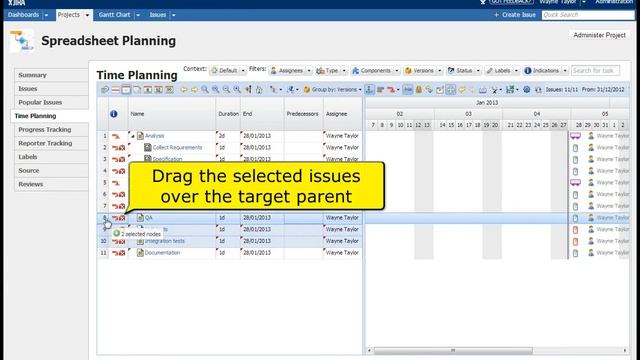Viewport: 640px width, 360px height.
Task: Click the Name column header
Action: point(172,114)
